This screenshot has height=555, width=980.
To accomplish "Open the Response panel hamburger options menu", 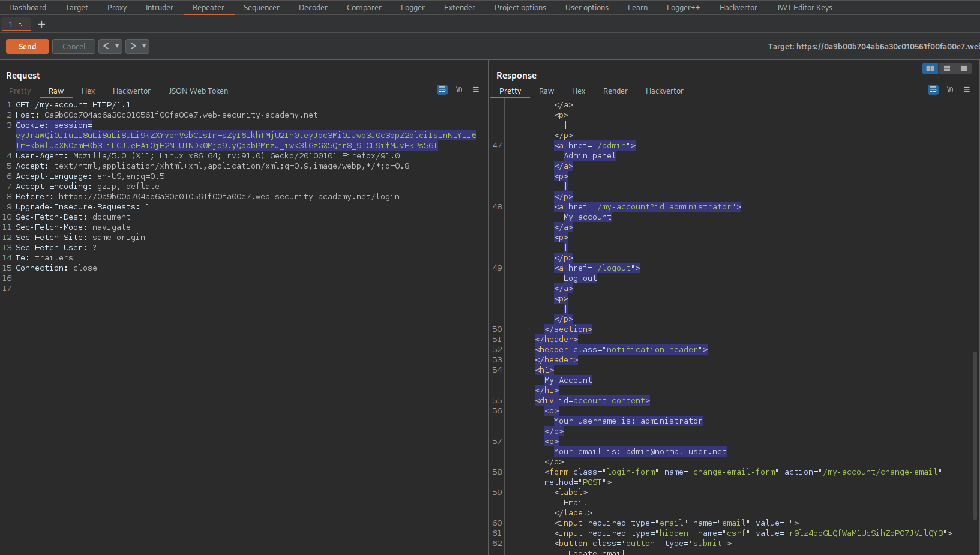I will click(967, 89).
